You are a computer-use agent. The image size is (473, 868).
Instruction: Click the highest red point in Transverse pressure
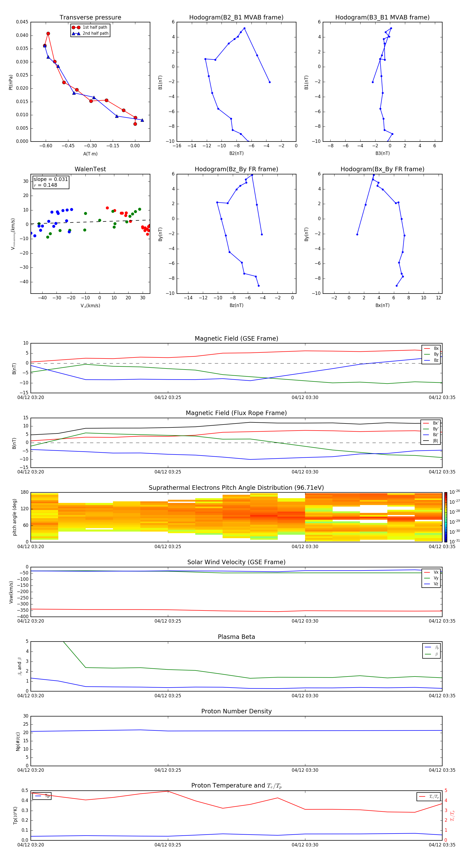click(x=48, y=34)
